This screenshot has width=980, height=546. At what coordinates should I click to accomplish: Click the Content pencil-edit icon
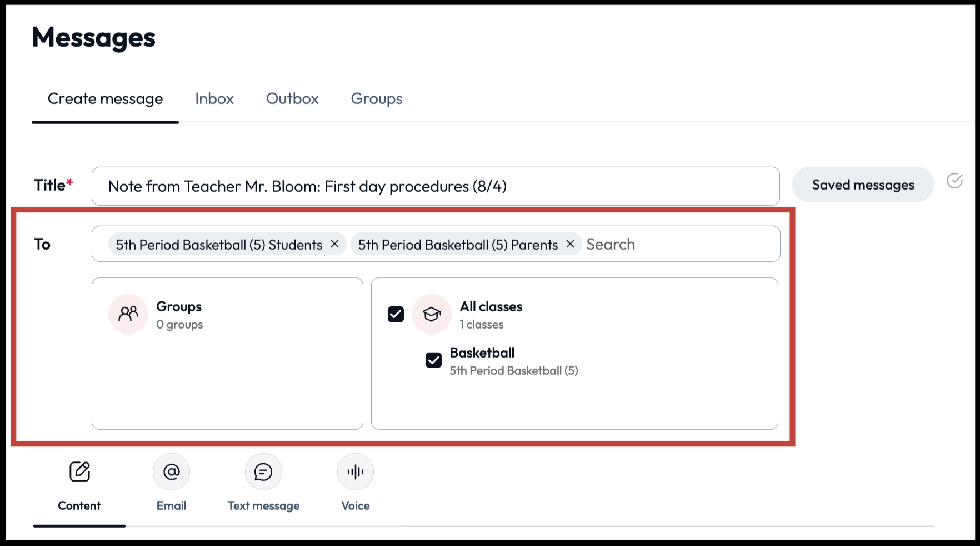pyautogui.click(x=79, y=471)
